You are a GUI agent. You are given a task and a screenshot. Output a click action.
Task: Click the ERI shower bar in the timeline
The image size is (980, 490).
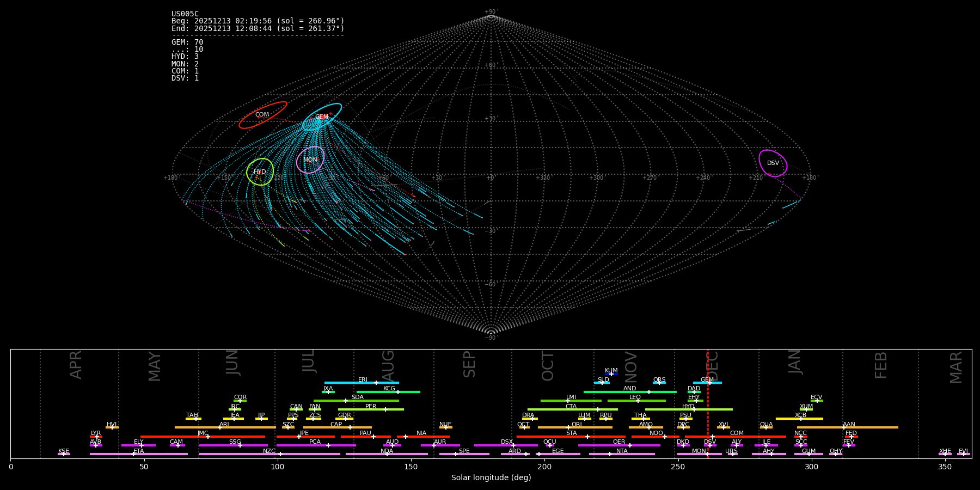362,383
